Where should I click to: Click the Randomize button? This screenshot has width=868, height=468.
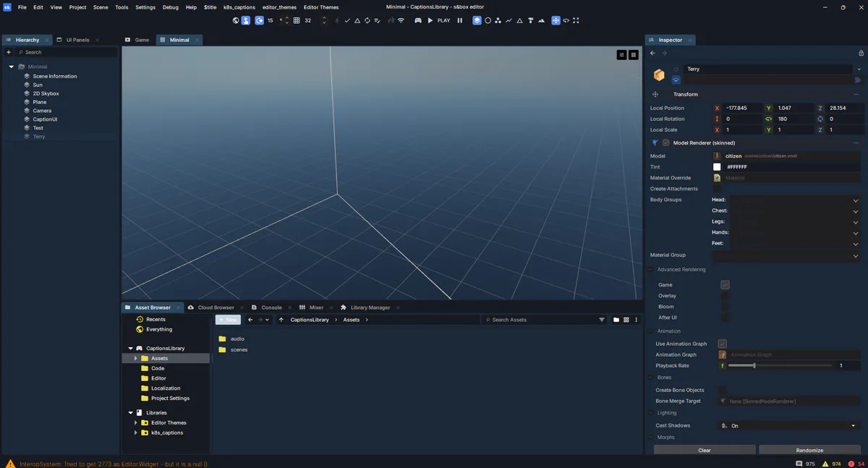(x=809, y=450)
